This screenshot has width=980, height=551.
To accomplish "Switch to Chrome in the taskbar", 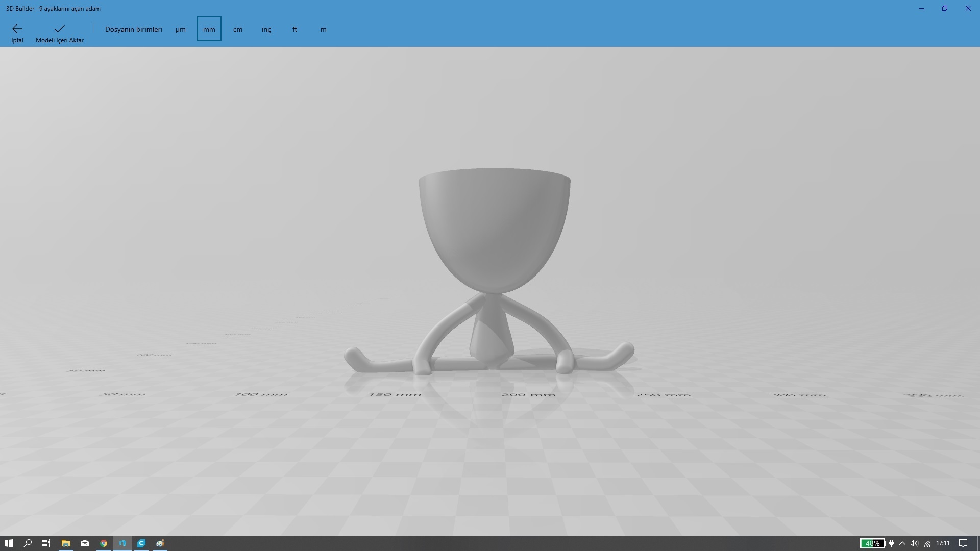I will pos(104,543).
